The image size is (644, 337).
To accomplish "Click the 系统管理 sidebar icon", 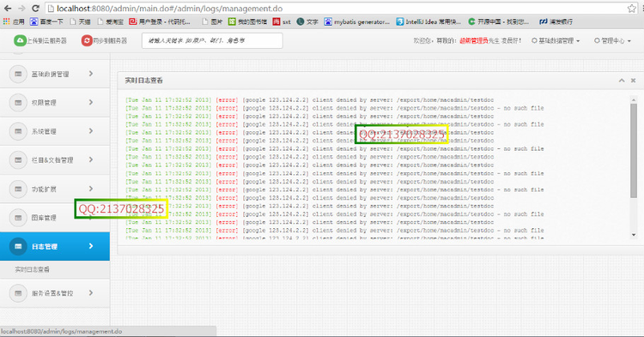I will pyautogui.click(x=18, y=131).
